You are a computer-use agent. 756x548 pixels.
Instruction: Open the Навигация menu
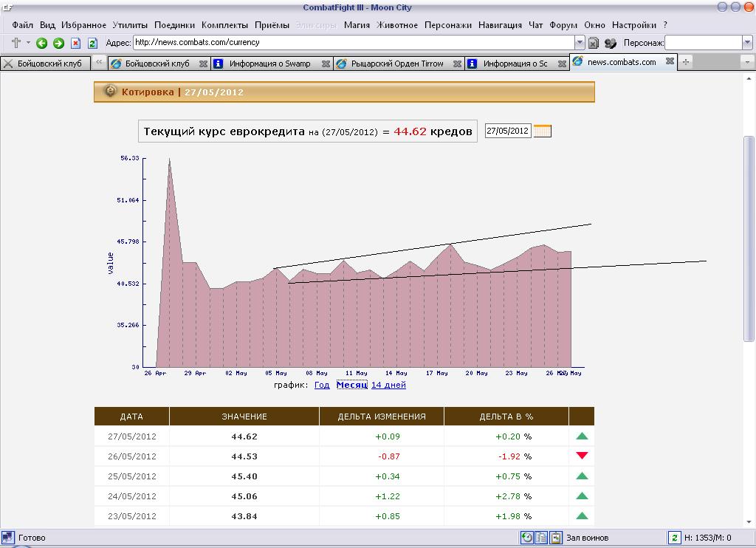pyautogui.click(x=500, y=25)
